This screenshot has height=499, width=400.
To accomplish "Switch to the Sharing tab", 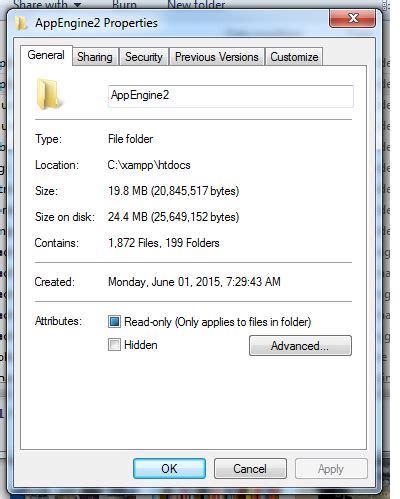I will pos(95,57).
